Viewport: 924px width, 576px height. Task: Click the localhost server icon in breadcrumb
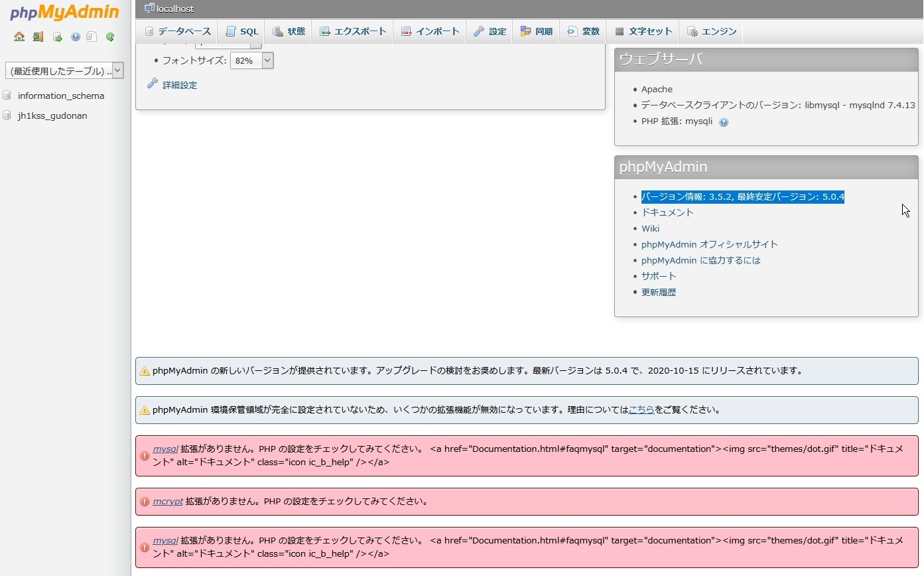[x=149, y=9]
